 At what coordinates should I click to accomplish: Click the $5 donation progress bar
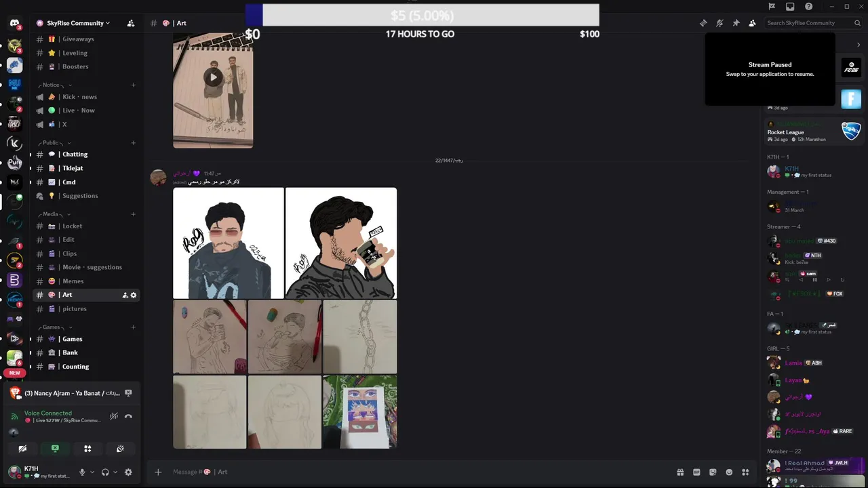422,15
